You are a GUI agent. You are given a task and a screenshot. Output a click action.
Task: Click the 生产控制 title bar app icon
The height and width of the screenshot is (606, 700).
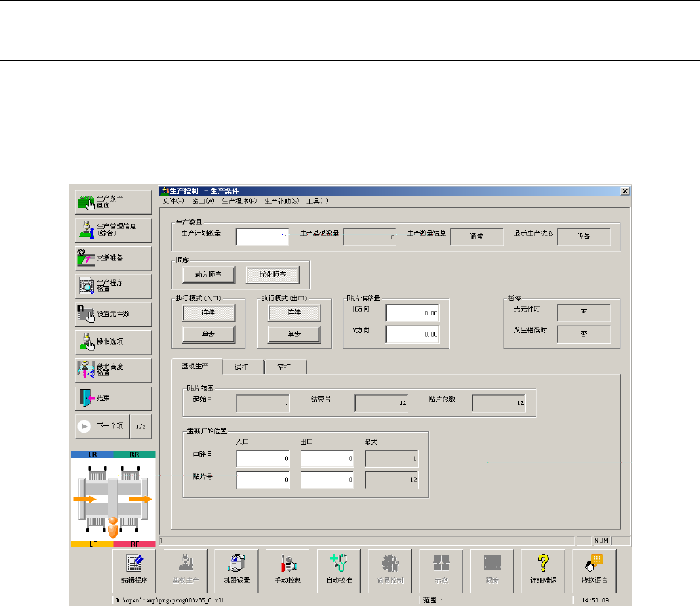(164, 191)
